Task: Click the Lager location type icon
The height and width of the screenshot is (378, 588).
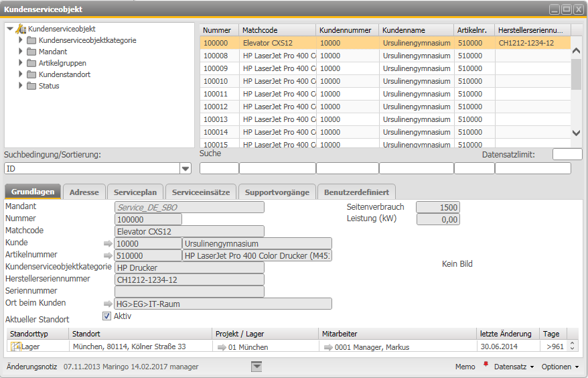Action: click(x=15, y=346)
